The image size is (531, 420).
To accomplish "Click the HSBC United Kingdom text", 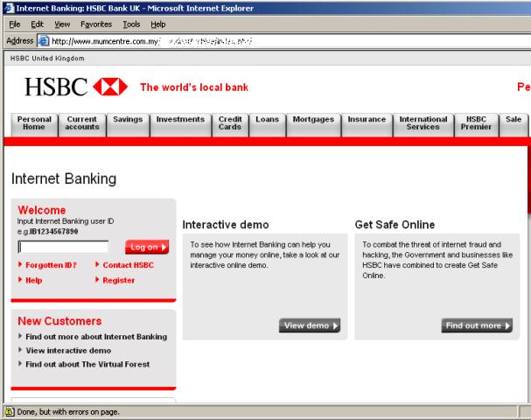I will point(47,59).
